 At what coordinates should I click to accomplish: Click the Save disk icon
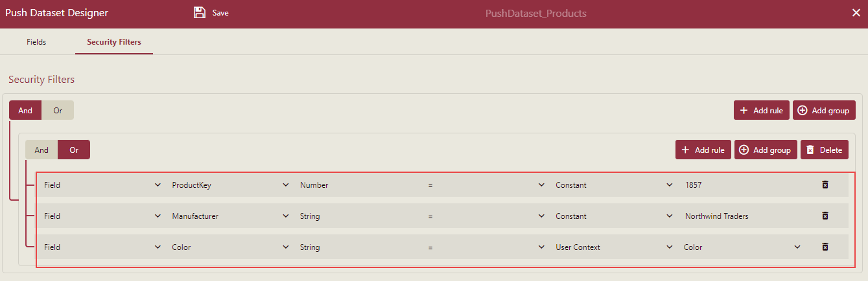tap(200, 13)
